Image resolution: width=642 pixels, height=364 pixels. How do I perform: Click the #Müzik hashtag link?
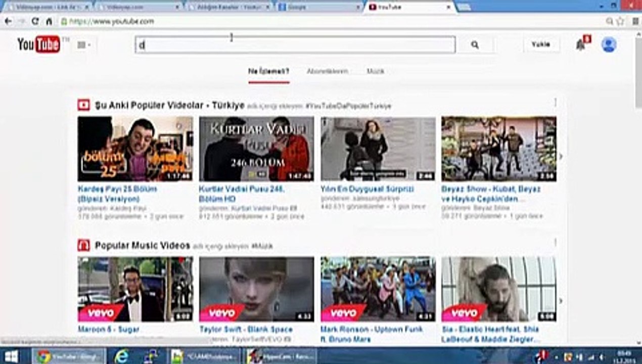pyautogui.click(x=262, y=246)
